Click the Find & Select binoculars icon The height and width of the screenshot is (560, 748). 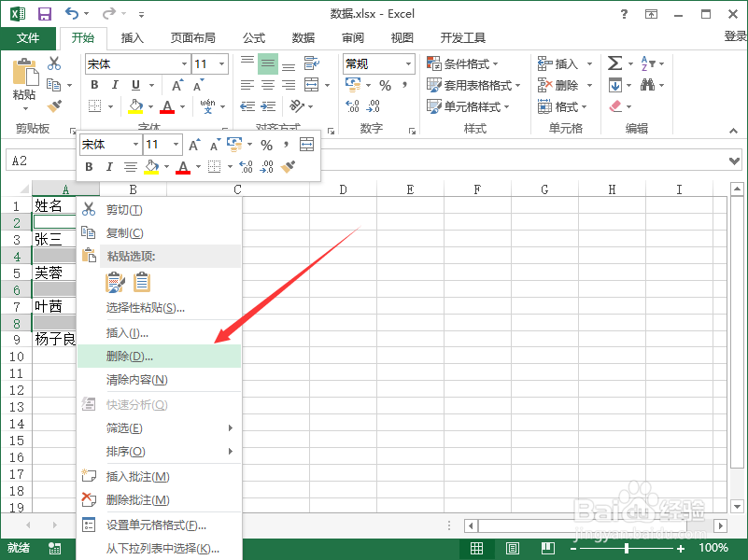646,85
